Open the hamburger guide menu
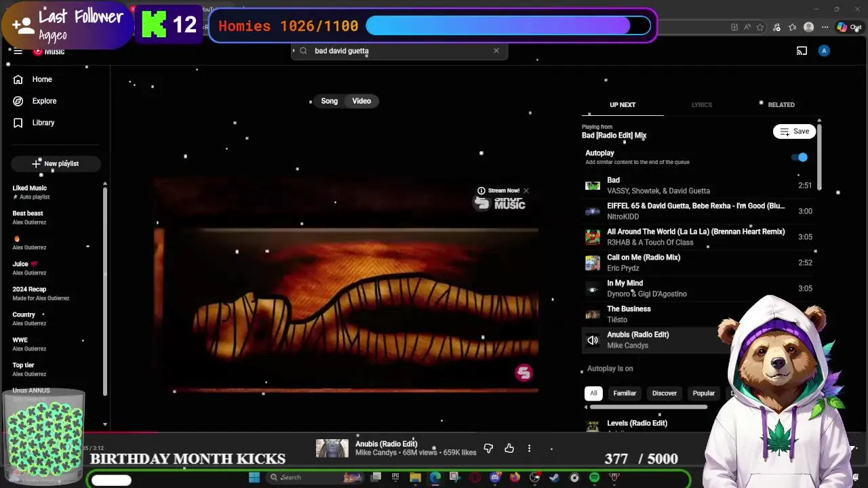 click(18, 52)
